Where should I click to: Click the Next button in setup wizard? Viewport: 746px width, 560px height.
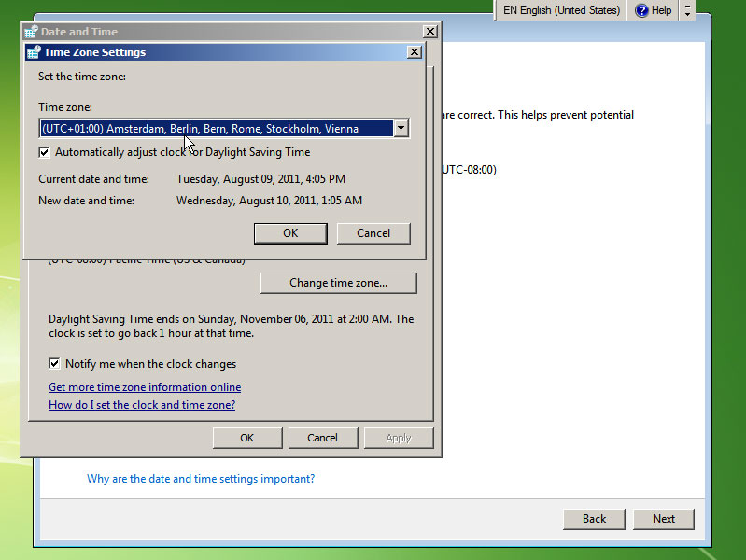click(x=664, y=519)
